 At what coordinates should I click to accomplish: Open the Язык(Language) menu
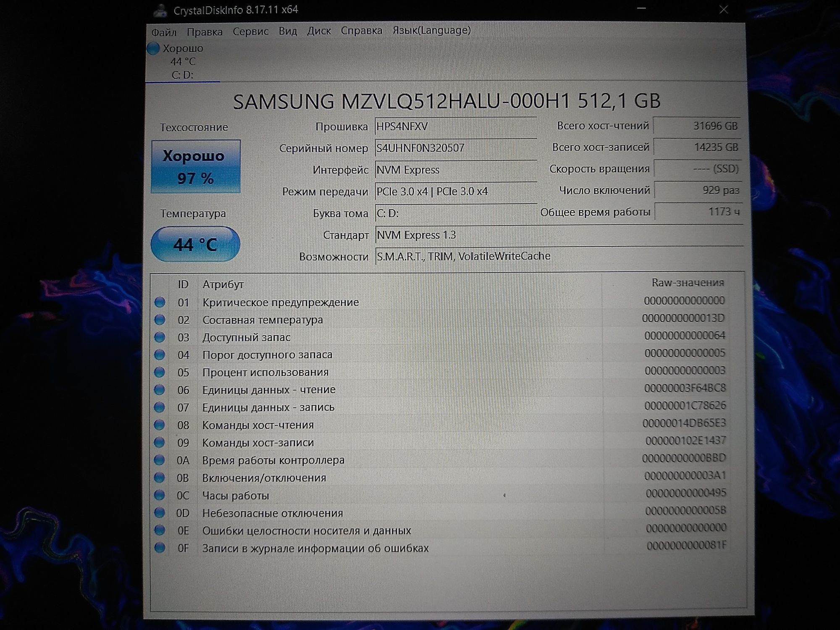431,30
